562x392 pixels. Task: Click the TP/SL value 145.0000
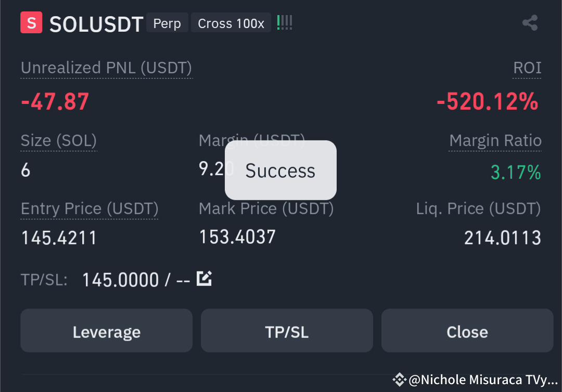click(120, 279)
